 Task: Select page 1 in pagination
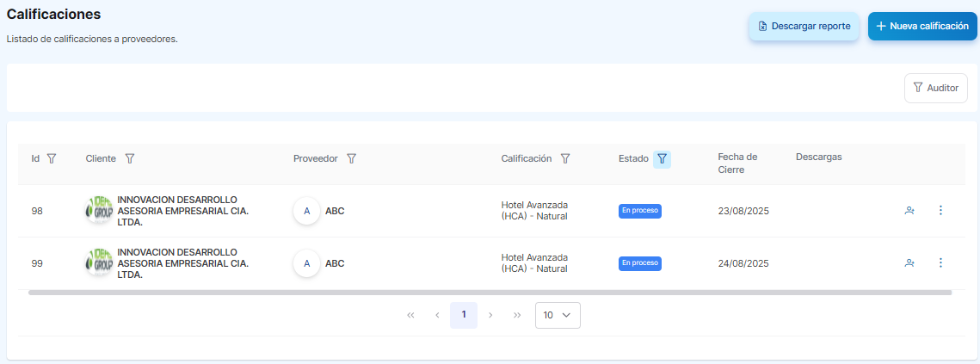464,315
